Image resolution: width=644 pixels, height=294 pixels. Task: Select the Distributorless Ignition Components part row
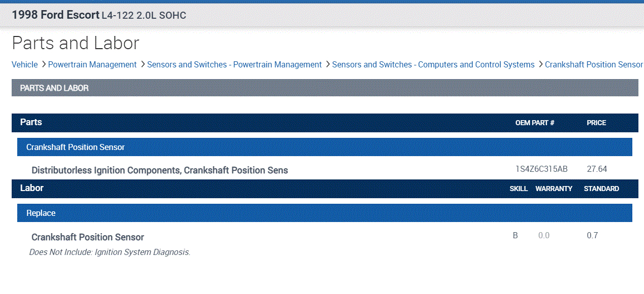point(160,170)
